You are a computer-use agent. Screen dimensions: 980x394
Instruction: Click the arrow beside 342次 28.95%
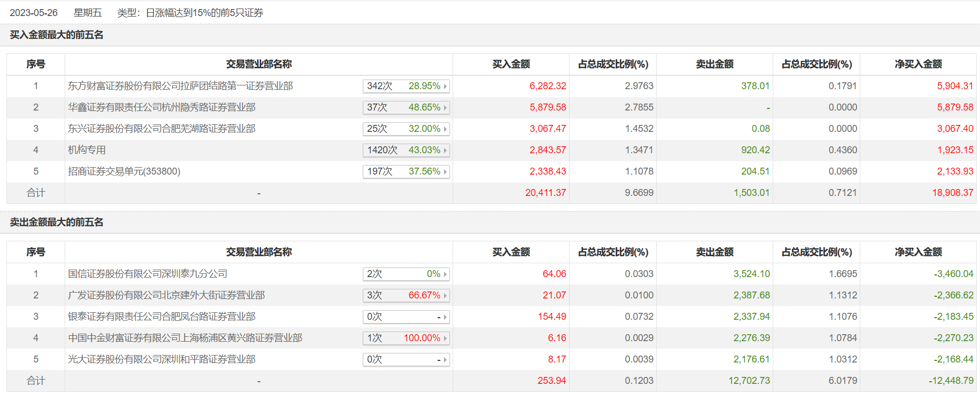(445, 86)
